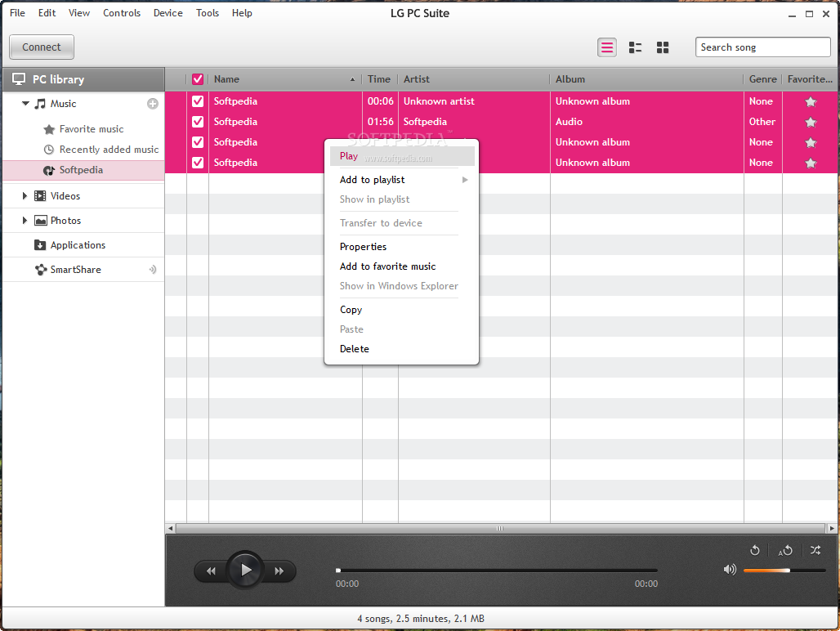The image size is (840, 631).
Task: Uncheck the song with Unknown artist 00:06
Action: [x=198, y=101]
